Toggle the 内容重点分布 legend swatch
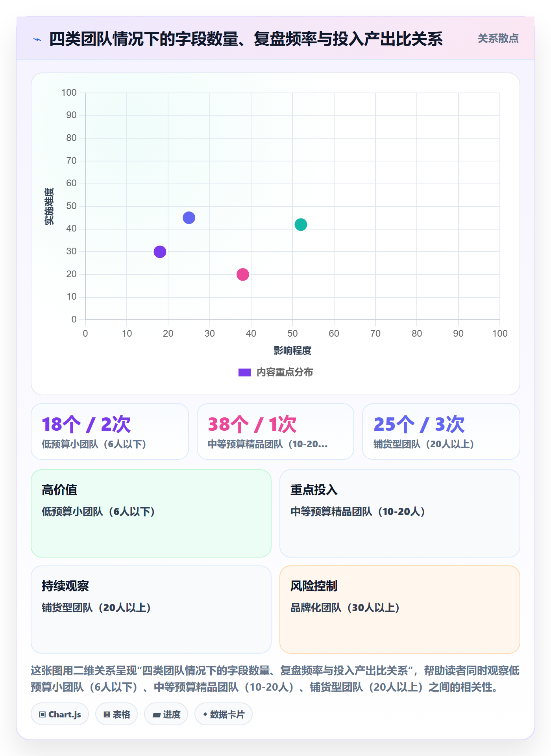The width and height of the screenshot is (551, 756). [245, 372]
